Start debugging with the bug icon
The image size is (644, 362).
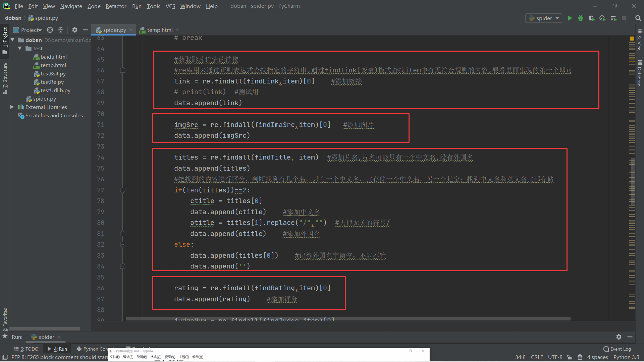coord(581,18)
